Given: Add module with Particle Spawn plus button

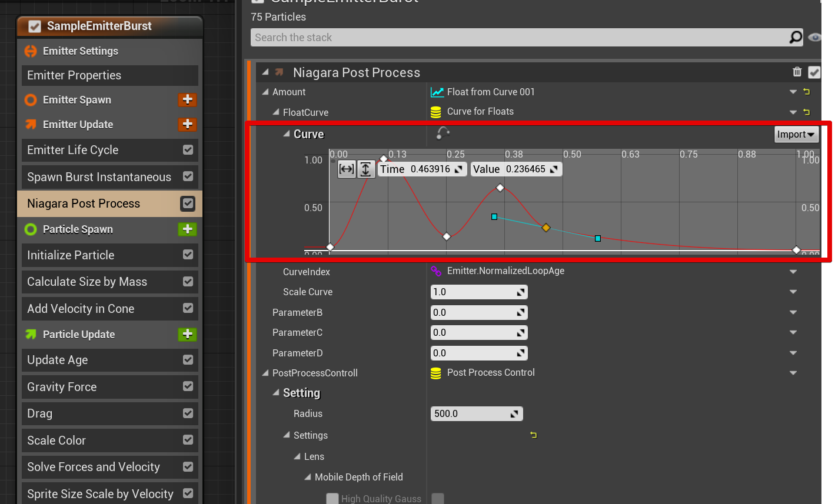Looking at the screenshot, I should point(188,229).
